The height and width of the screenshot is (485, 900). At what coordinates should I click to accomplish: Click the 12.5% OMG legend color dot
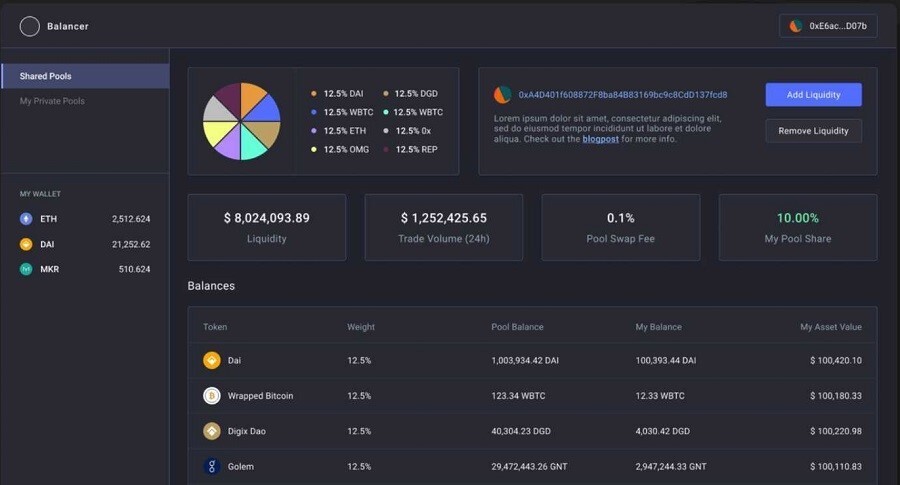(x=313, y=149)
